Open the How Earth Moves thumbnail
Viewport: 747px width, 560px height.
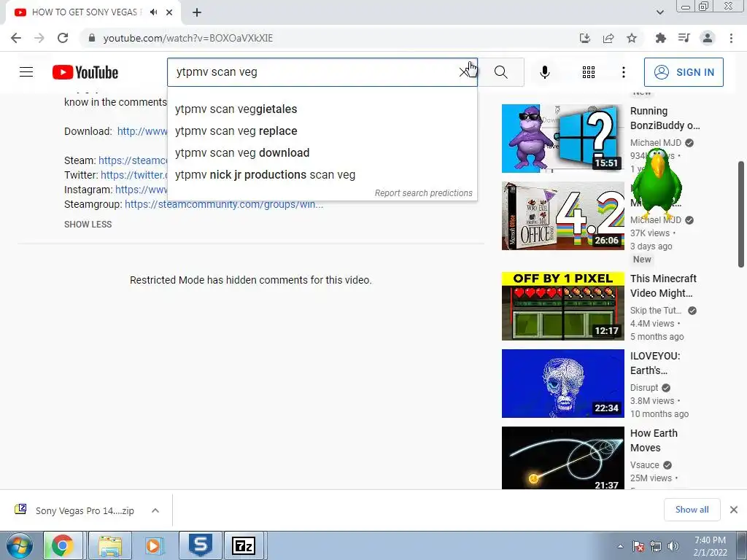562,458
